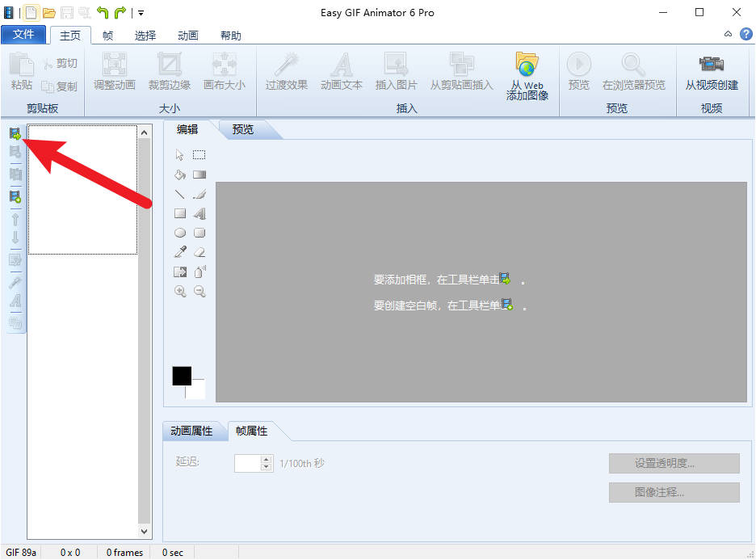Decrease delay with the spinner down arrow
756x560 pixels.
pyautogui.click(x=267, y=468)
